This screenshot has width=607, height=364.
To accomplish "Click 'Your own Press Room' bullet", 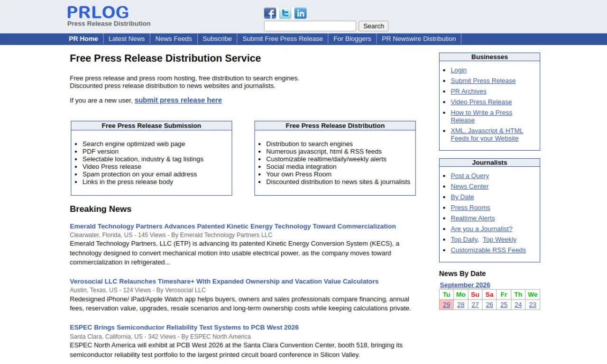I will coord(299,174).
